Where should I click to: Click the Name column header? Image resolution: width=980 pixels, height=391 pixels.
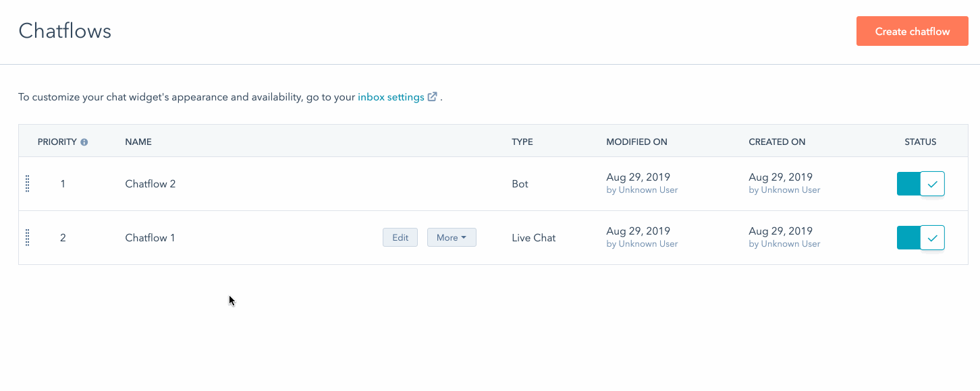click(x=138, y=142)
